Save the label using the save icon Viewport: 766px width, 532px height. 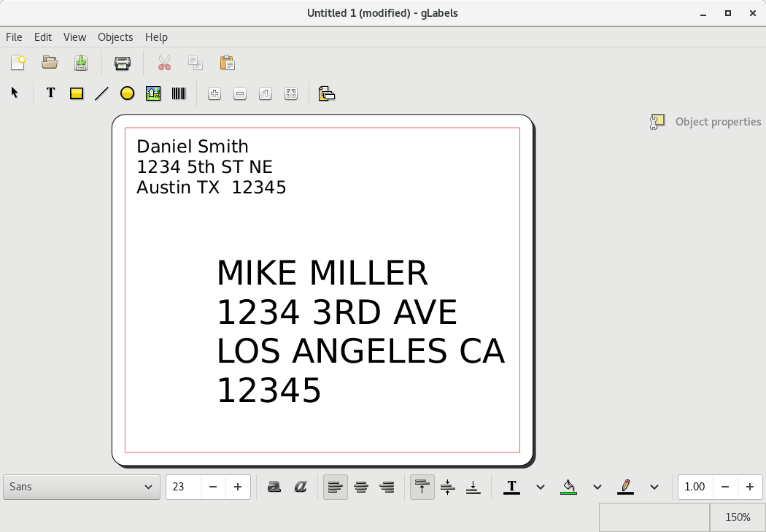[x=80, y=63]
